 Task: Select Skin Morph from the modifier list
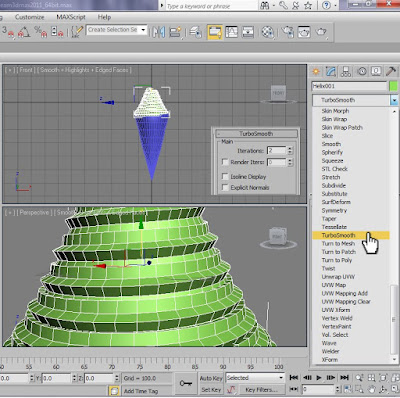click(x=335, y=111)
